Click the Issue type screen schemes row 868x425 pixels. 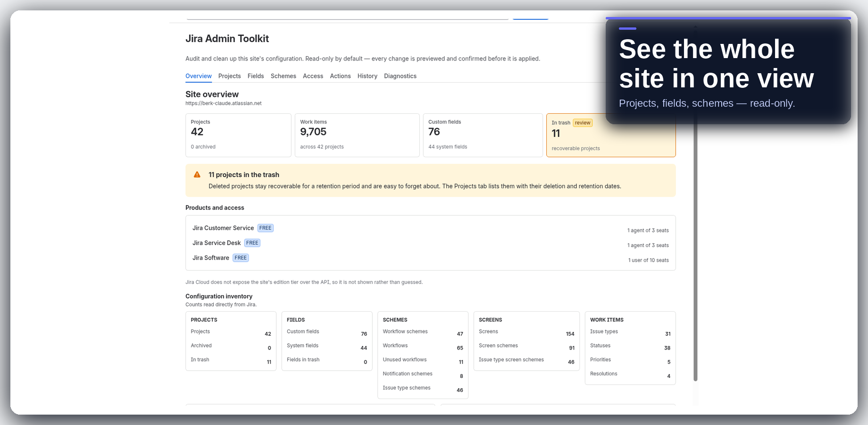point(526,361)
